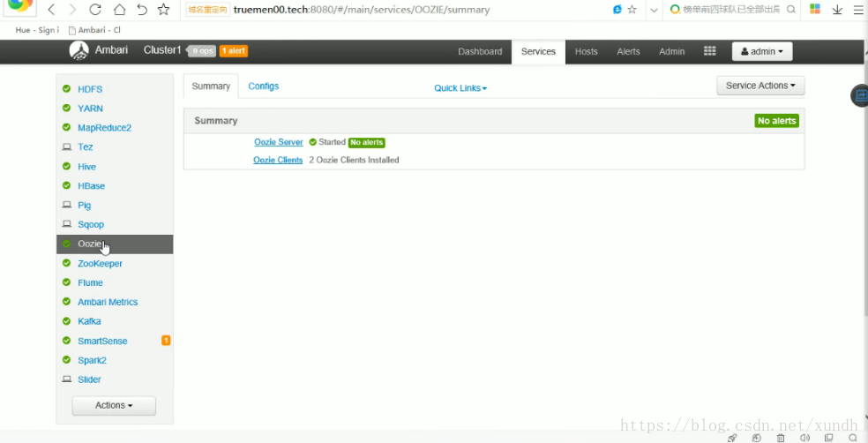This screenshot has width=868, height=443.
Task: Click the Oozie Server Started status icon
Action: 313,142
